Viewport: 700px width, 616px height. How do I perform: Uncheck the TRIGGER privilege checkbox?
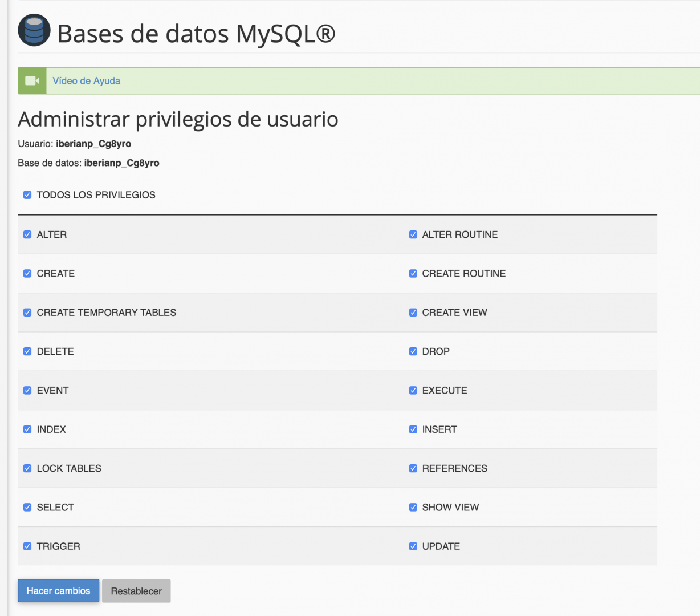(x=27, y=546)
